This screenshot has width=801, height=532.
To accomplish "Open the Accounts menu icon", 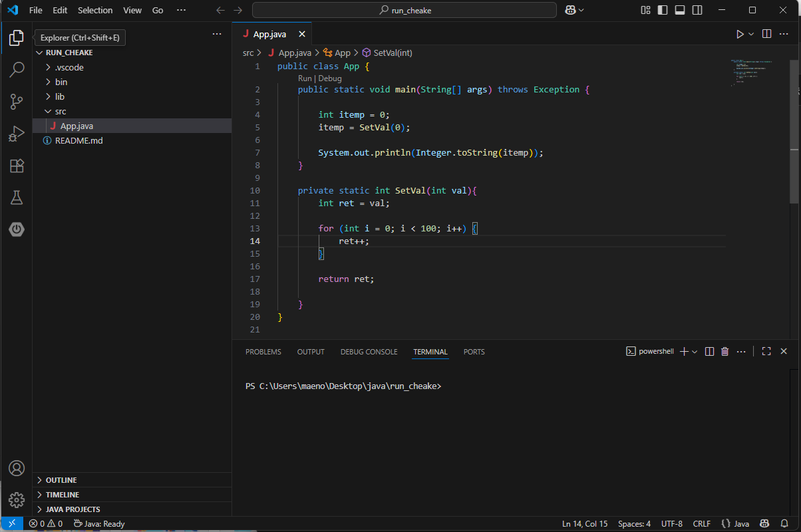I will tap(17, 468).
